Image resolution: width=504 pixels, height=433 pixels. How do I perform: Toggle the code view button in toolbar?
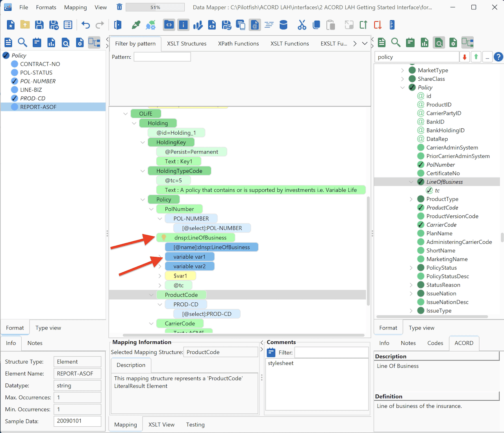169,25
